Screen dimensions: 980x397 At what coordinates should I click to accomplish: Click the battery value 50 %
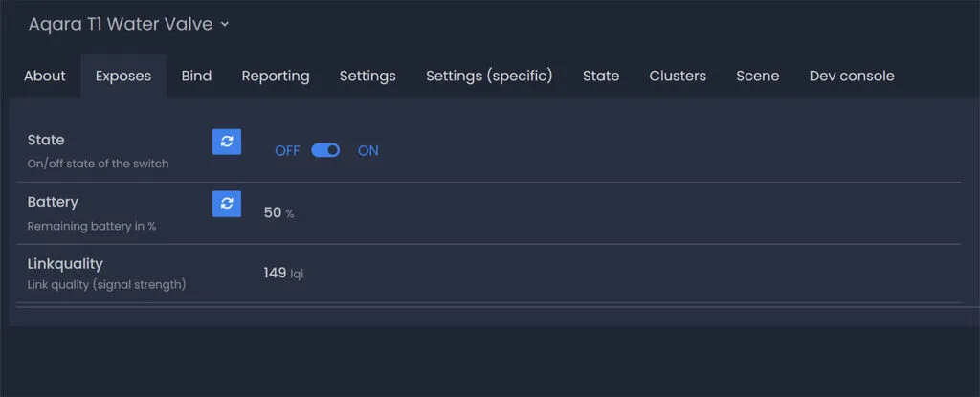click(278, 212)
